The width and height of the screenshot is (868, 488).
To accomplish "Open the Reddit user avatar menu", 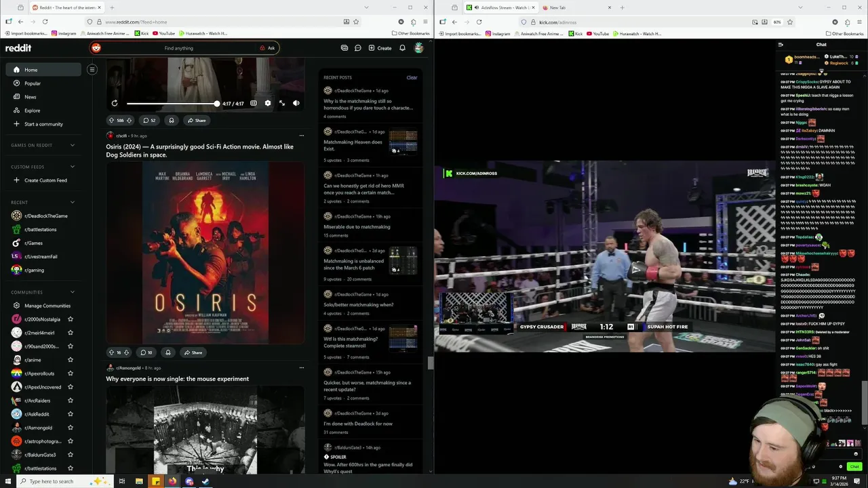I will click(419, 48).
